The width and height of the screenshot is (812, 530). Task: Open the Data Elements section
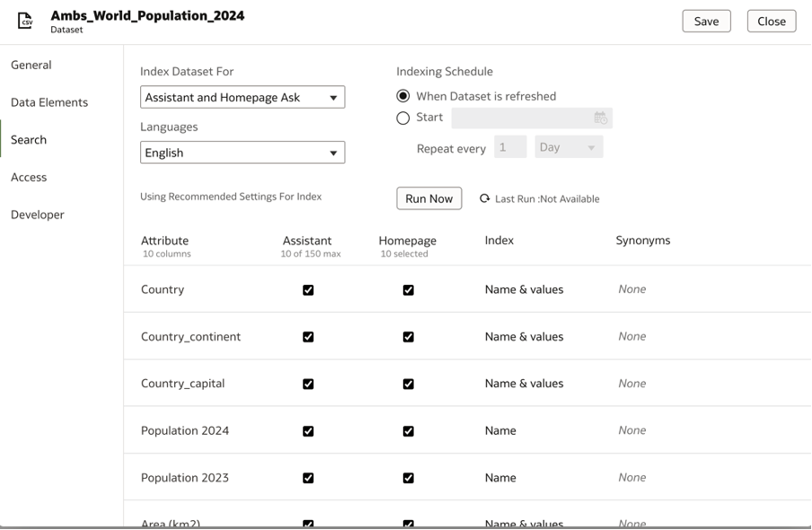coord(49,102)
